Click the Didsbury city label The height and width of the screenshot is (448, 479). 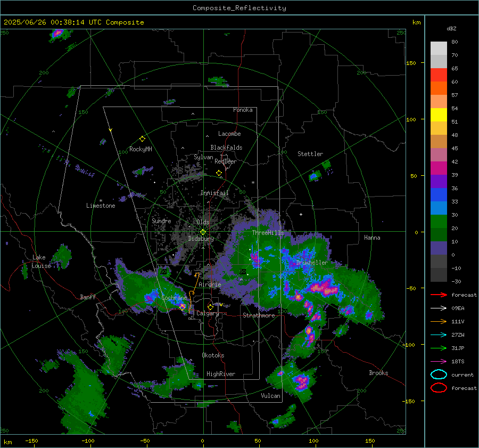point(201,239)
